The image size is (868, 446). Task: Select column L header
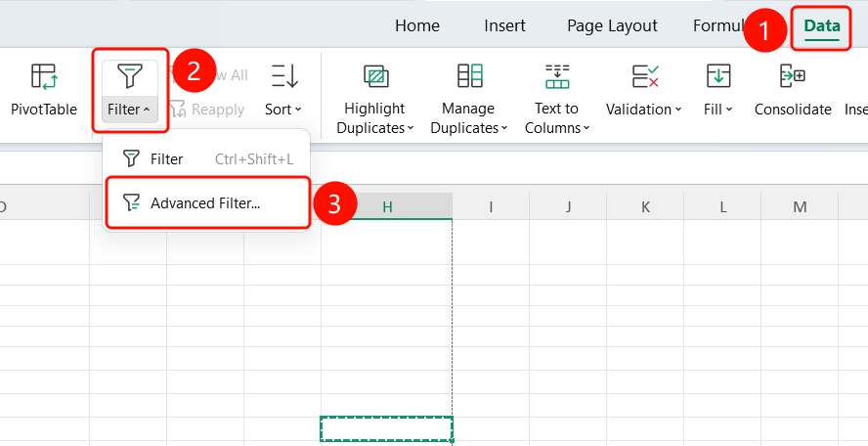pos(722,206)
